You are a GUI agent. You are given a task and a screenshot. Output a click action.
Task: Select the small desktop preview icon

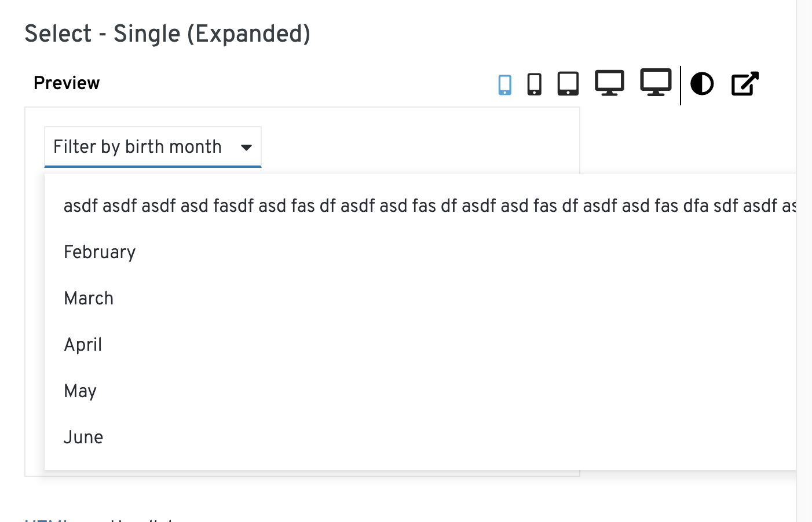609,83
